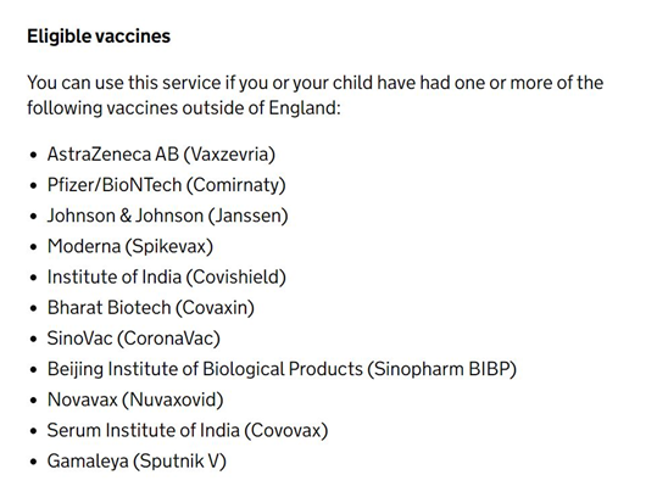Select the Novavax (Nuvaxovid) list item
The height and width of the screenshot is (503, 656).
(x=135, y=400)
